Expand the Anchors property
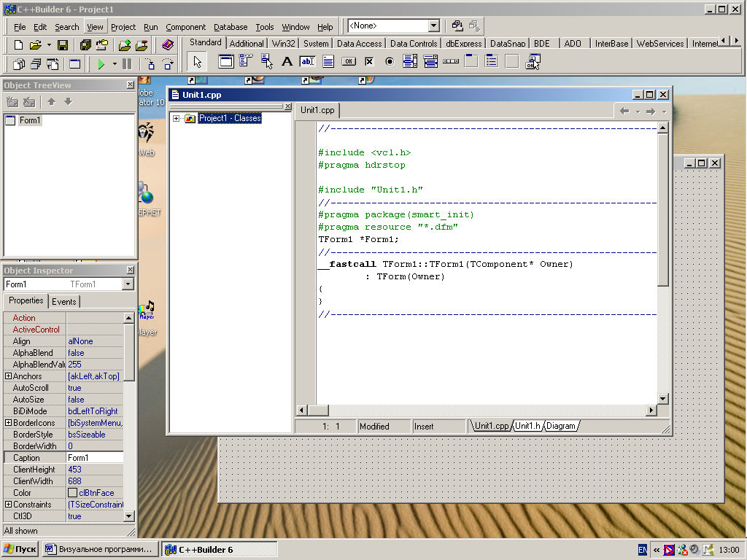 8,376
